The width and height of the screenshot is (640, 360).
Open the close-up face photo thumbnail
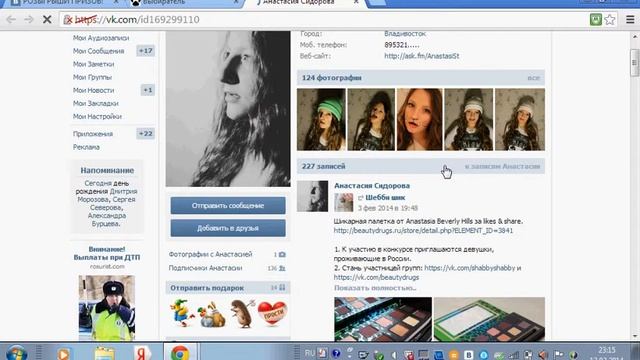[420, 120]
